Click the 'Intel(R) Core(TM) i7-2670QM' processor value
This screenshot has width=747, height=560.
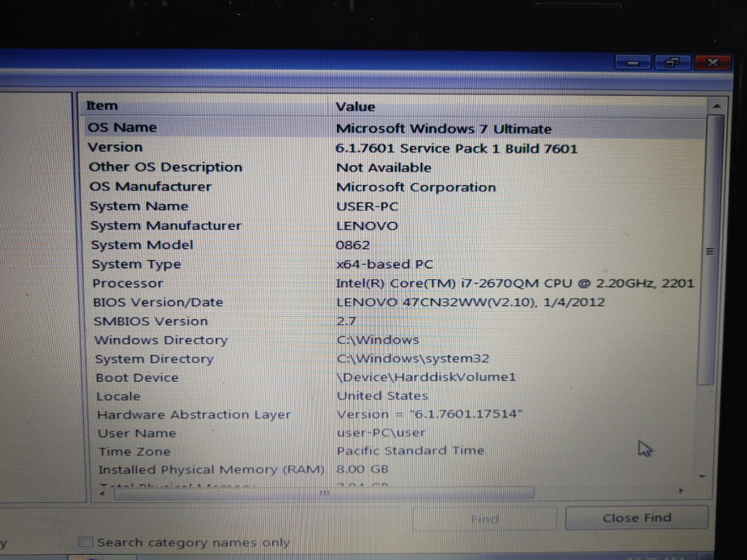pos(515,284)
